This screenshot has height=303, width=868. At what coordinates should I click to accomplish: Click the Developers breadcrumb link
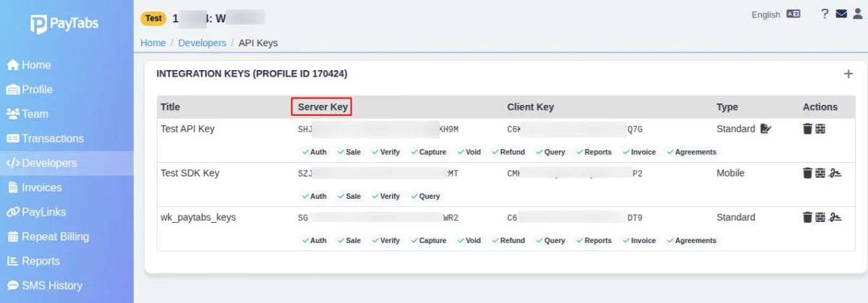(203, 43)
